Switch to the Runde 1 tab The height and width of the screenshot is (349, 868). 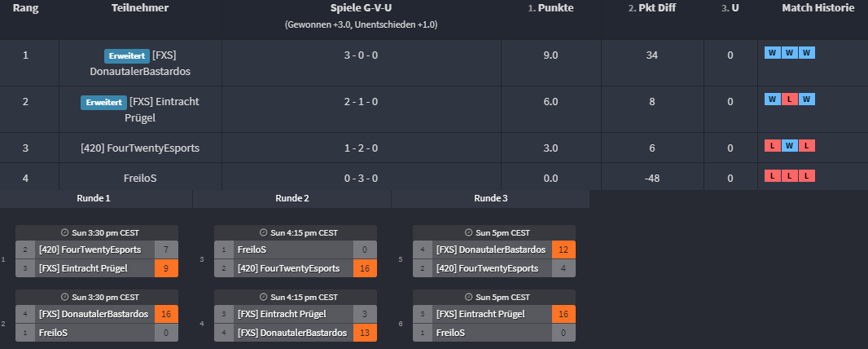(94, 198)
